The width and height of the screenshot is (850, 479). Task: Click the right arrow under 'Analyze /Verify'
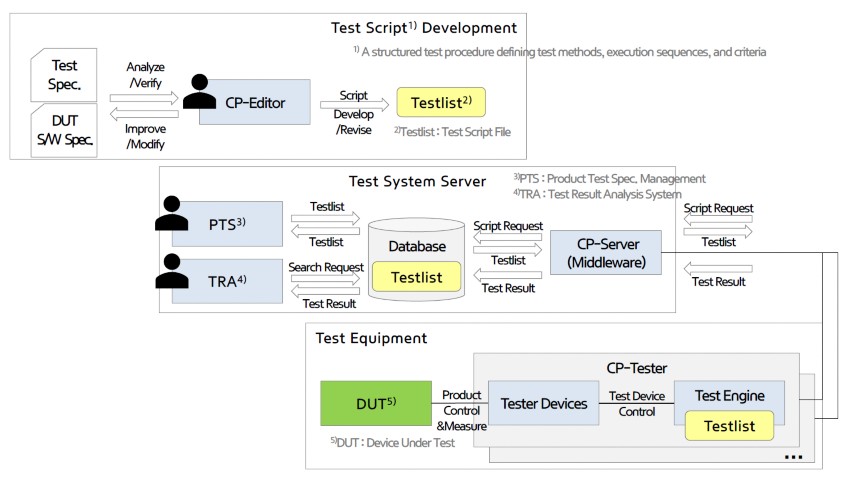pos(144,98)
